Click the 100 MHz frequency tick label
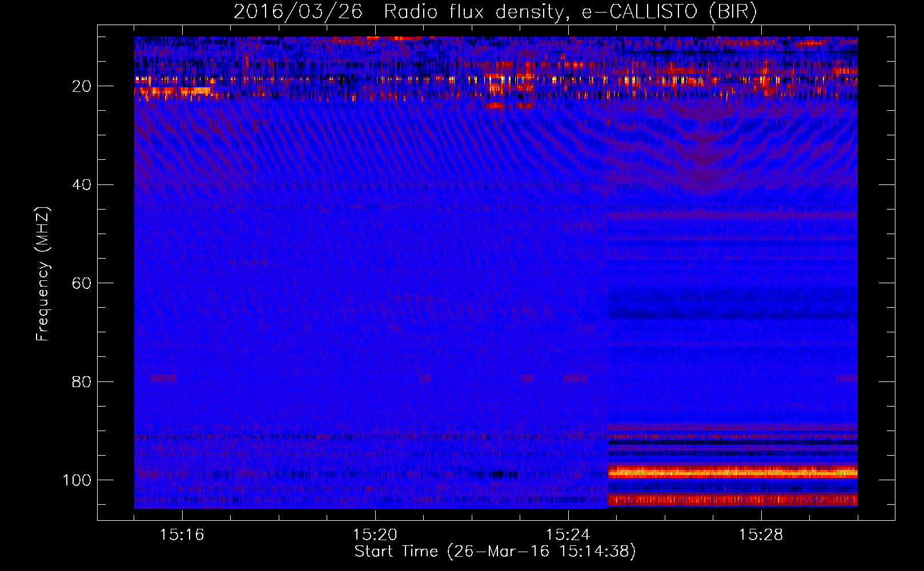Viewport: 924px width, 571px height. click(77, 480)
